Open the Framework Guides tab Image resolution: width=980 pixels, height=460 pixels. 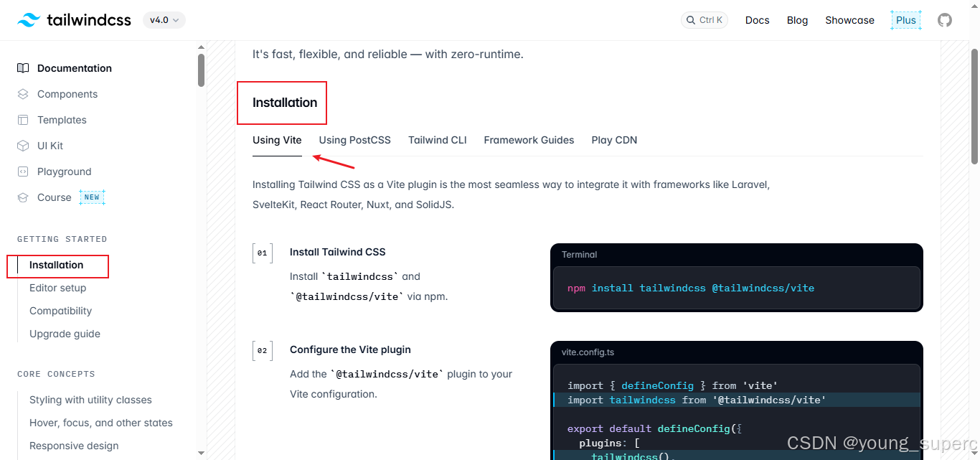tap(529, 140)
